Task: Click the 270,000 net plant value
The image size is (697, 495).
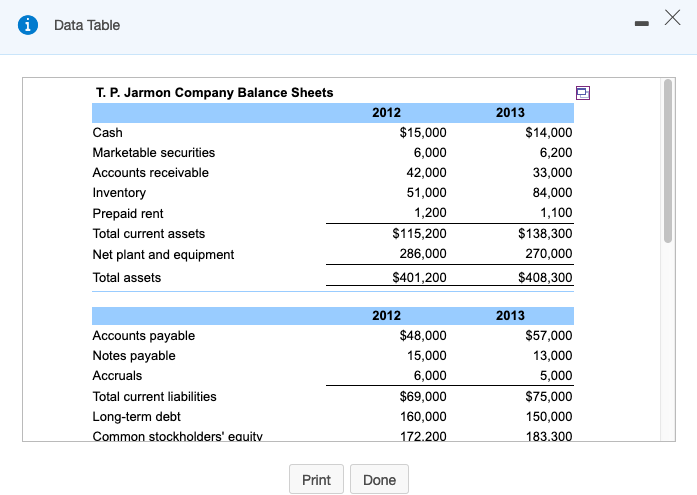Action: [549, 253]
